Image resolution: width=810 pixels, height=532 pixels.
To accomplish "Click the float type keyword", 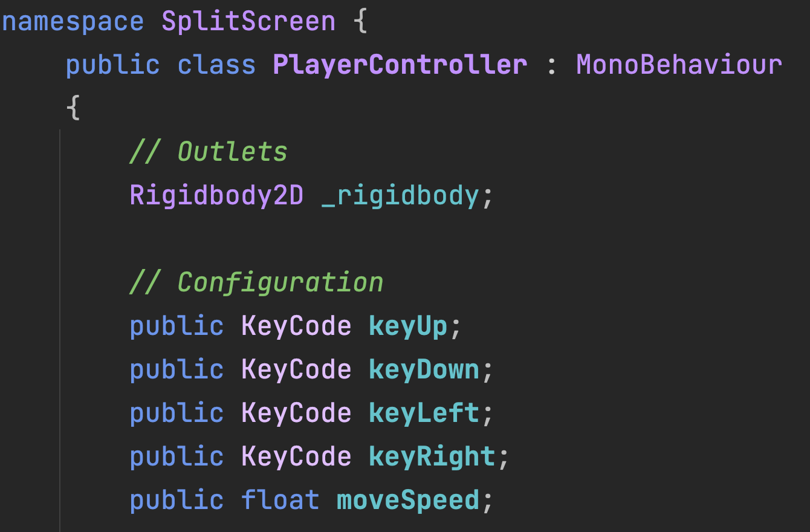I will tap(280, 501).
